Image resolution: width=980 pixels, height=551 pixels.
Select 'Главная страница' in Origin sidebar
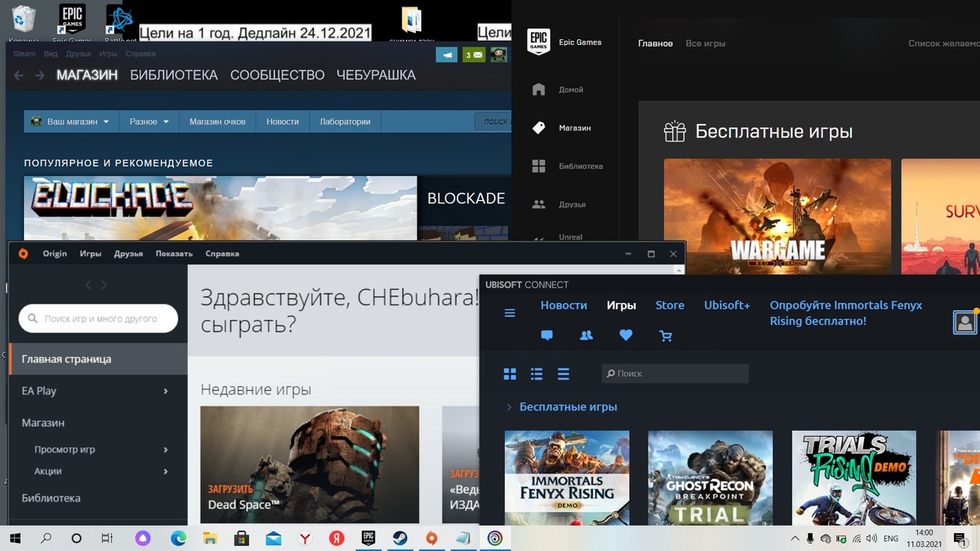click(98, 359)
